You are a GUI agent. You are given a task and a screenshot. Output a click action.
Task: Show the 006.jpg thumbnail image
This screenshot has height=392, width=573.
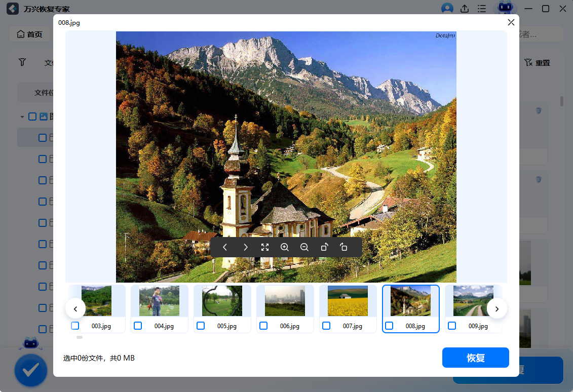tap(285, 301)
